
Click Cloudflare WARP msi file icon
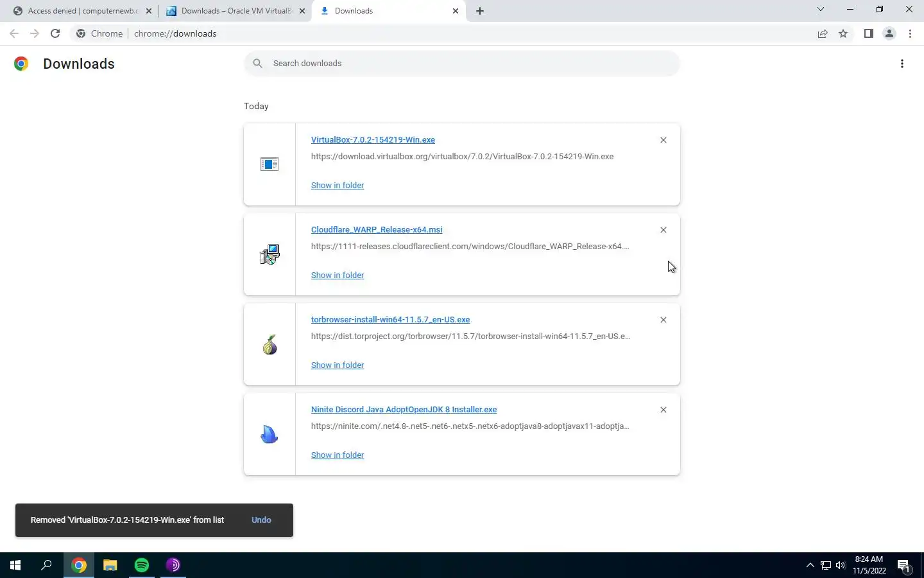coord(269,254)
